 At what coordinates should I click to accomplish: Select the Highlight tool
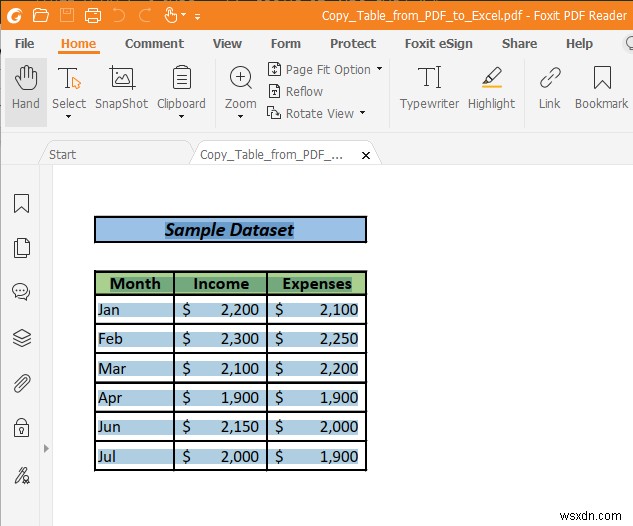491,88
